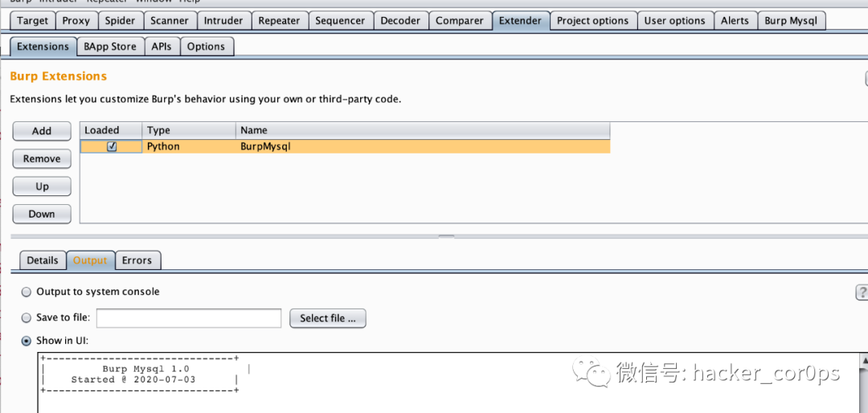Click the Burp Extensions heading
The image size is (868, 413).
click(x=58, y=76)
